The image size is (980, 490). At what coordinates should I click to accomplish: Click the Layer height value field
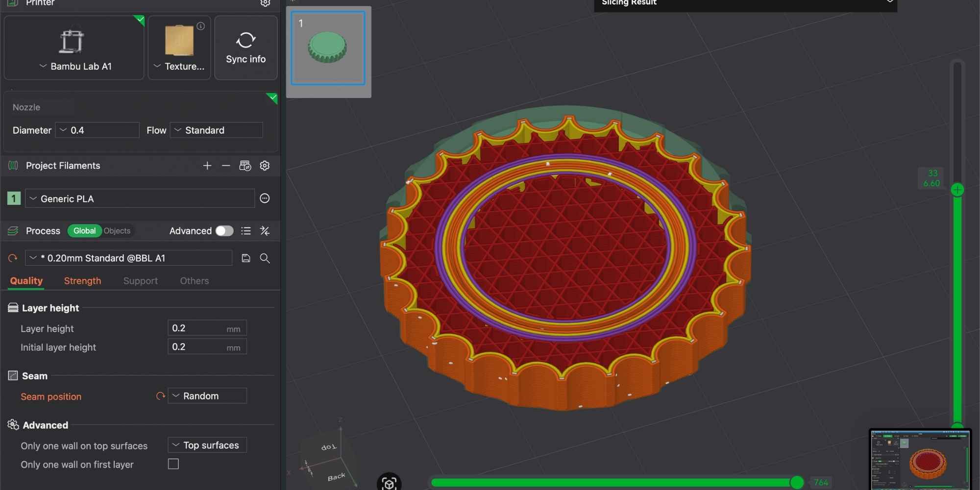pos(207,328)
